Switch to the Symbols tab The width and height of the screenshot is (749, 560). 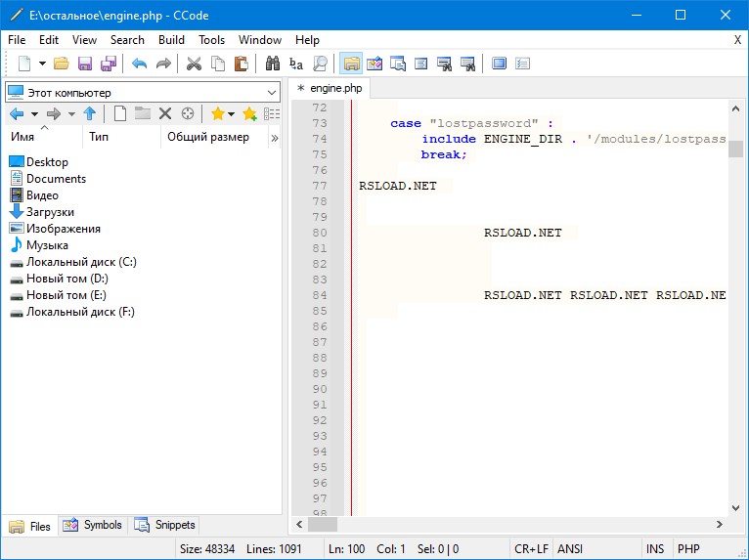pyautogui.click(x=93, y=525)
